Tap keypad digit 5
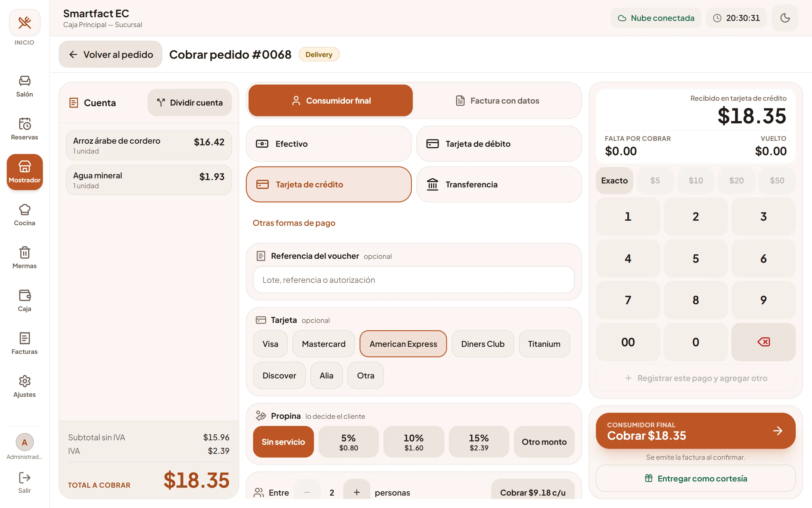This screenshot has height=508, width=812. point(696,258)
